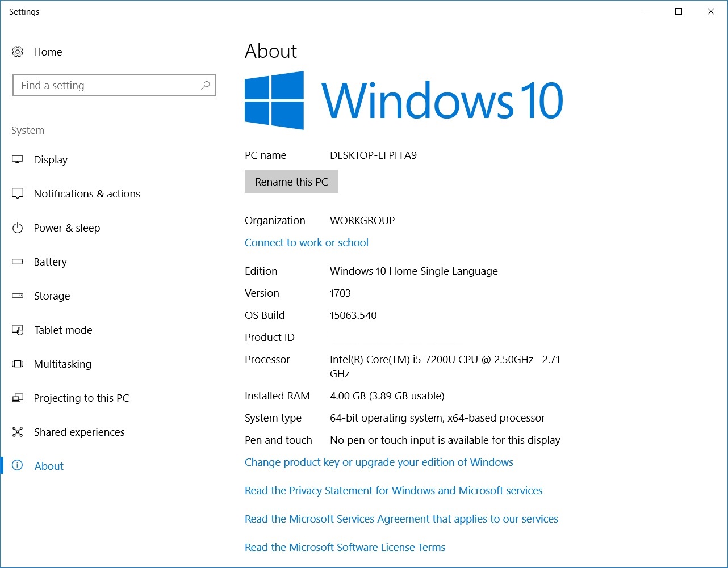This screenshot has height=568, width=728.
Task: Minimize the Settings window
Action: pos(646,11)
